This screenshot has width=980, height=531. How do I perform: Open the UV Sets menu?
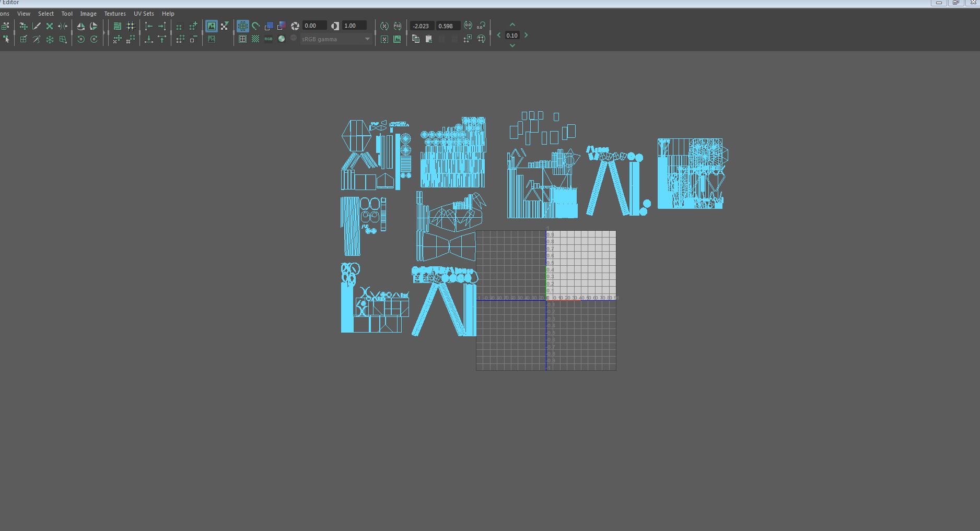click(x=144, y=14)
